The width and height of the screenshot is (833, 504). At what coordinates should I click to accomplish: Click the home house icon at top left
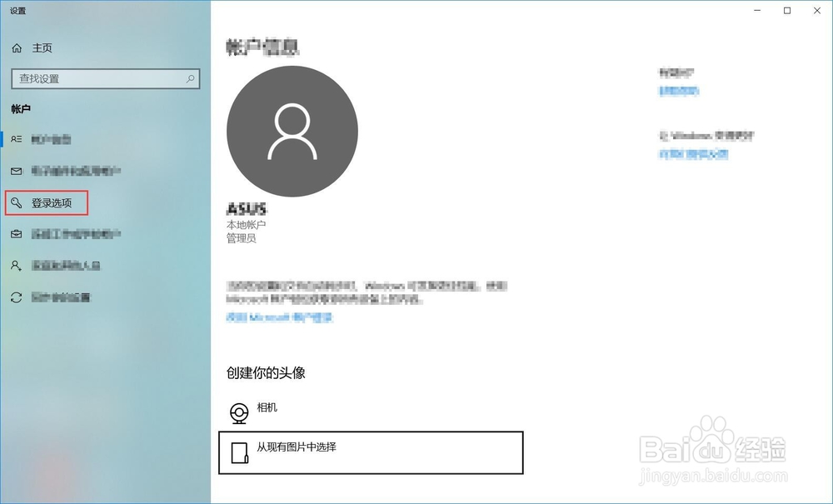click(17, 47)
